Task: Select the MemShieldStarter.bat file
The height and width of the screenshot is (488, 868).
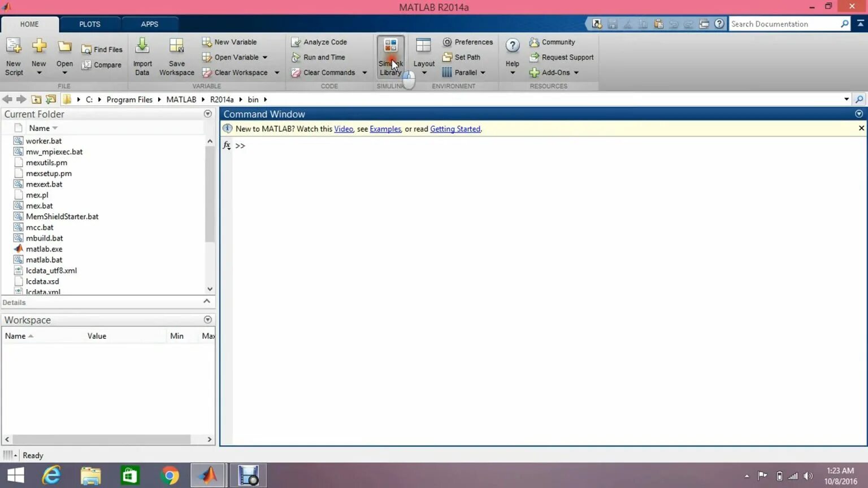Action: [x=62, y=217]
